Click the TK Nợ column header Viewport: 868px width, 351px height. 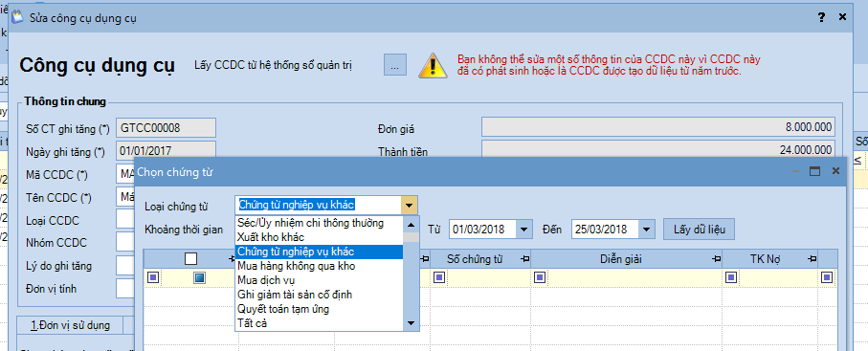(770, 258)
